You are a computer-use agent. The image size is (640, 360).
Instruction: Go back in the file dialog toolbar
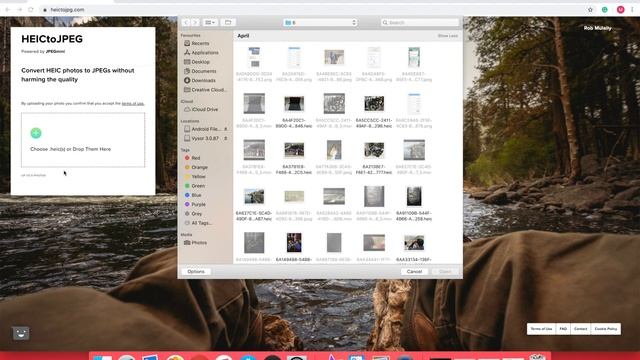tap(186, 22)
